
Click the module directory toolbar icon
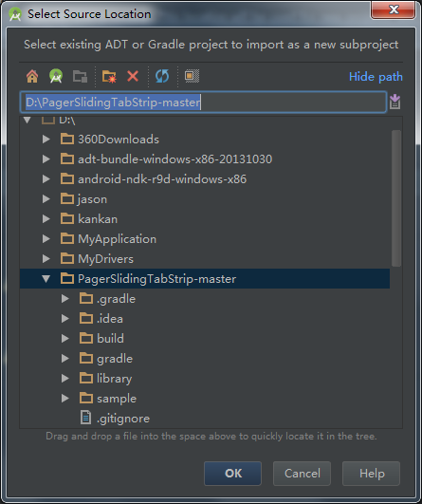click(80, 77)
